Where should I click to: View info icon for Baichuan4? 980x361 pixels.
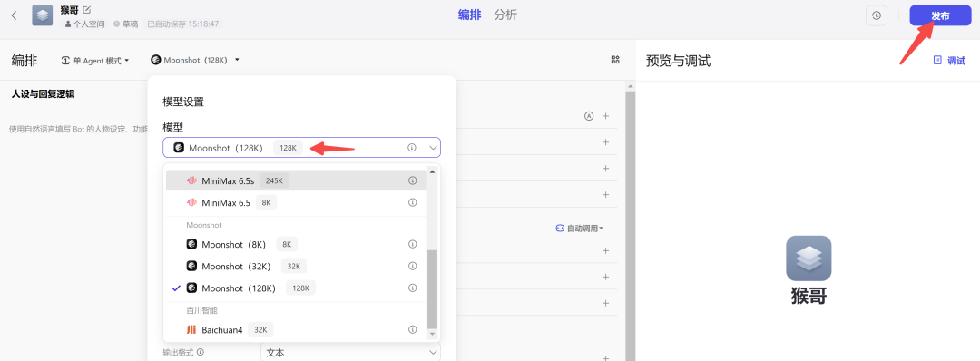pos(413,330)
